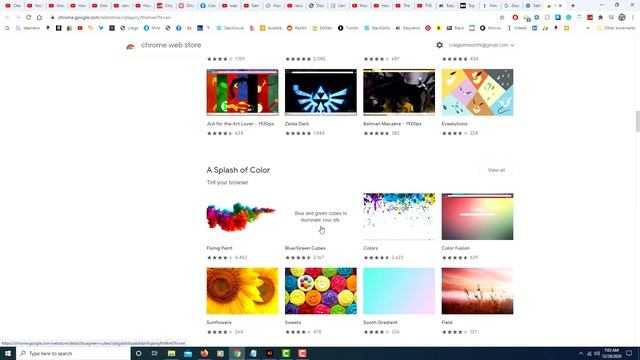
Task: Open the Eeveelutions theme title link
Action: (454, 124)
